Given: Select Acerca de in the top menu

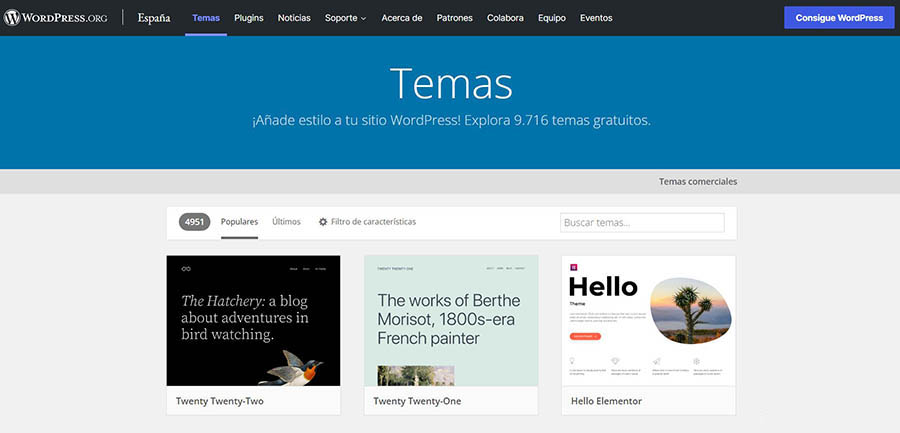Looking at the screenshot, I should pyautogui.click(x=402, y=18).
